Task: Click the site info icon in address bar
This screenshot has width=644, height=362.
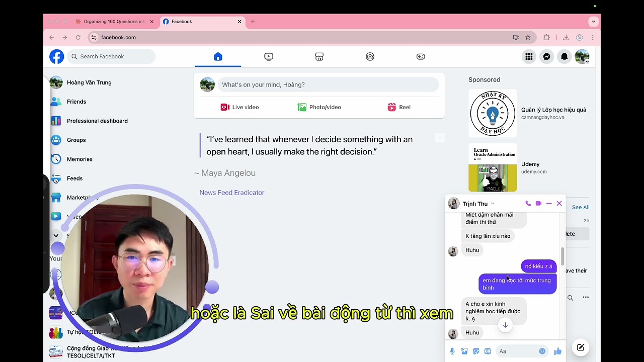Action: tap(94, 37)
